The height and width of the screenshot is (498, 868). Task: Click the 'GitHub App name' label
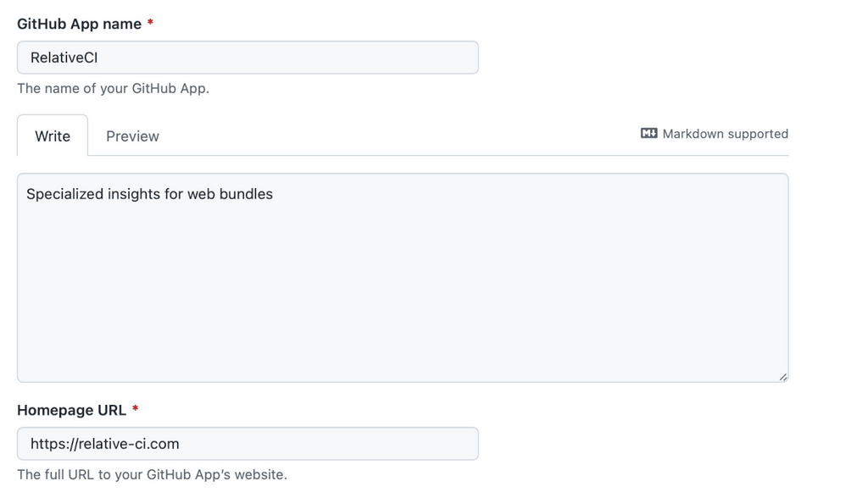click(x=79, y=24)
